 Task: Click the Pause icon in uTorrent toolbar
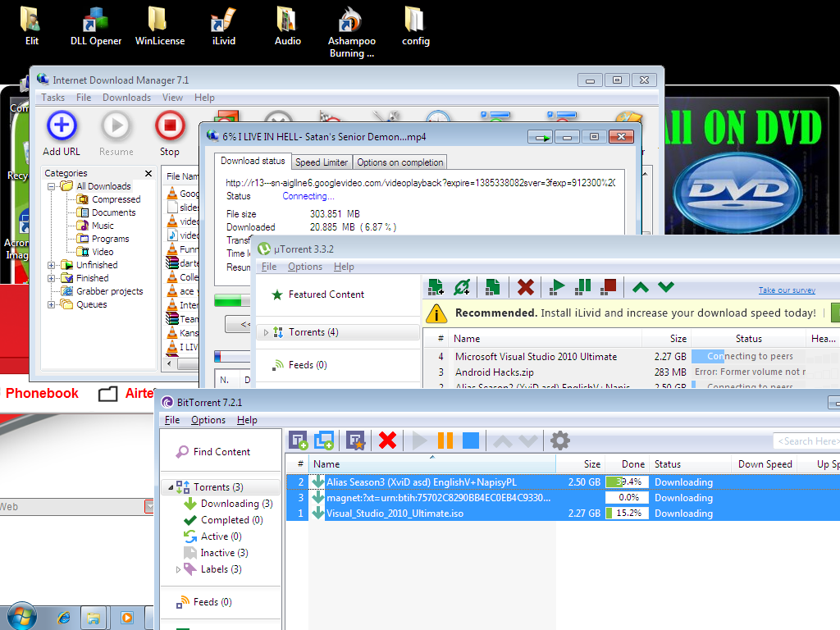tap(583, 287)
